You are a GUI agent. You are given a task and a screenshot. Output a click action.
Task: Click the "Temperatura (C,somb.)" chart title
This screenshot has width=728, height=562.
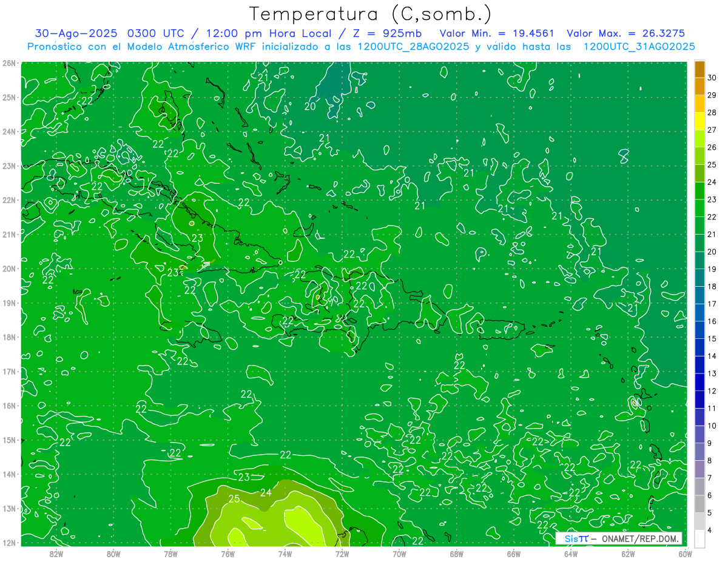click(x=371, y=15)
